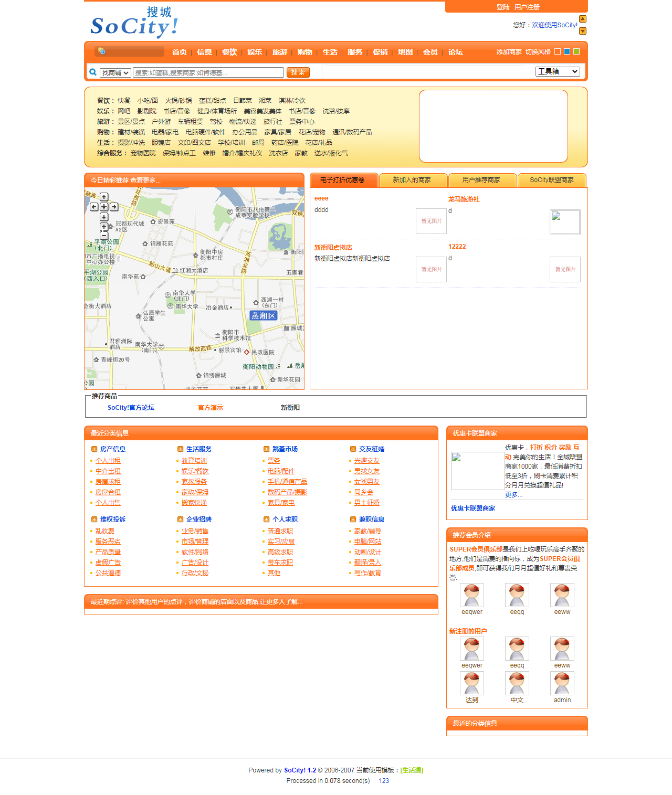Select the SoCity联盟商家 tab
This screenshot has width=672, height=795.
(x=552, y=180)
